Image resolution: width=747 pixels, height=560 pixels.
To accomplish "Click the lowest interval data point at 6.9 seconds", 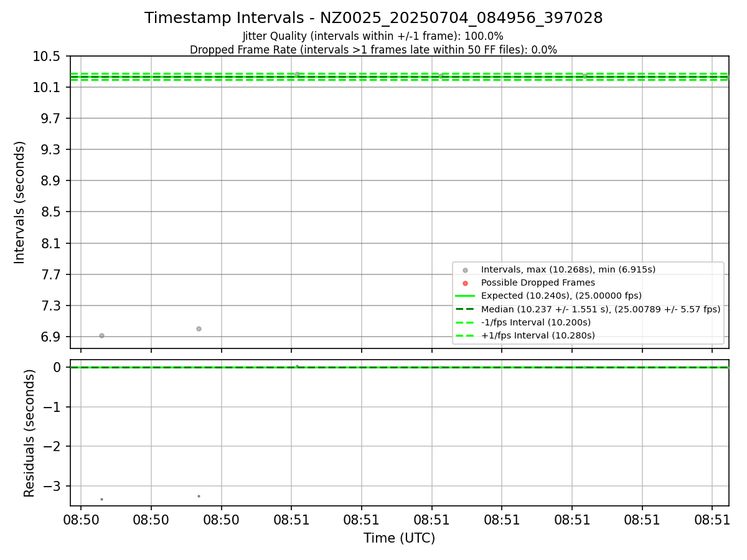I will pyautogui.click(x=101, y=335).
